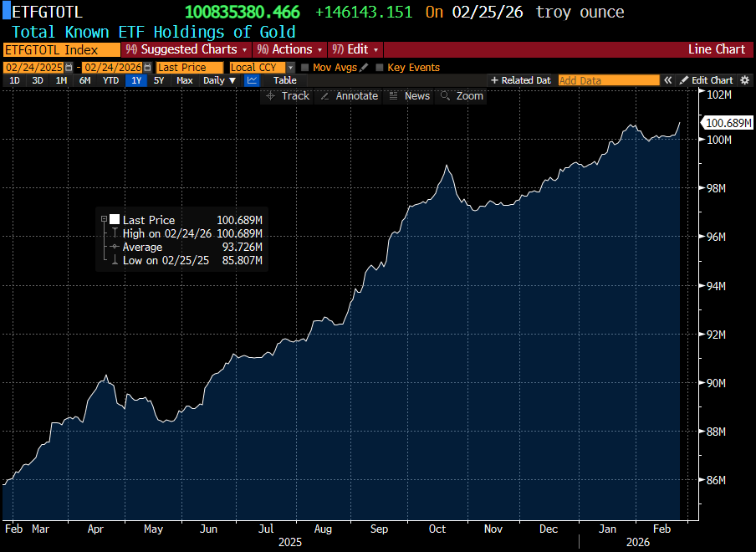This screenshot has height=552, width=756.
Task: Select the YTD time range
Action: (110, 80)
